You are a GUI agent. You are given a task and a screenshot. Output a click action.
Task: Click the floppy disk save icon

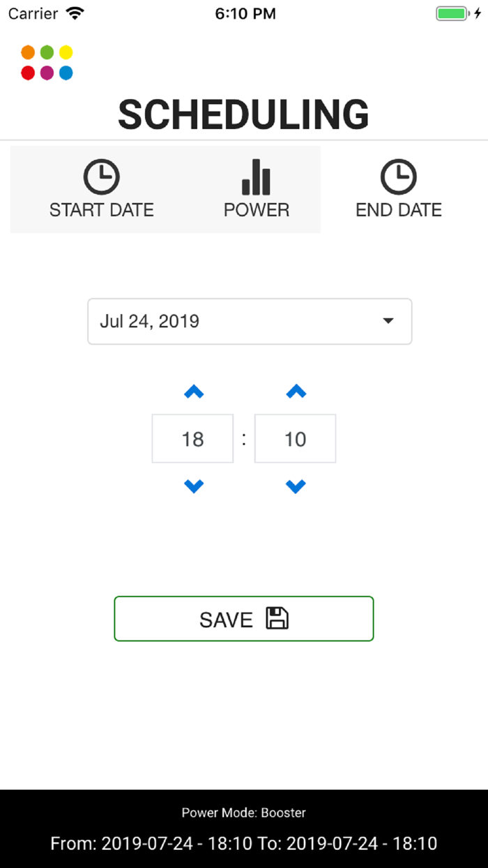coord(277,618)
